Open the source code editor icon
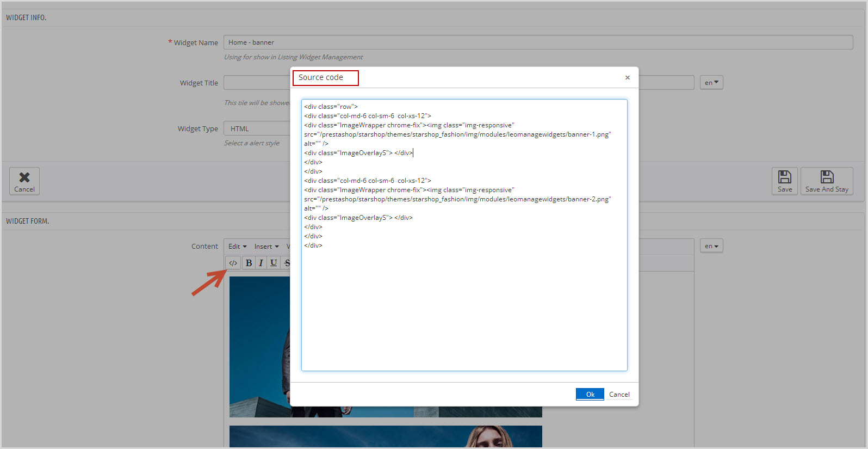This screenshot has height=449, width=868. [233, 263]
